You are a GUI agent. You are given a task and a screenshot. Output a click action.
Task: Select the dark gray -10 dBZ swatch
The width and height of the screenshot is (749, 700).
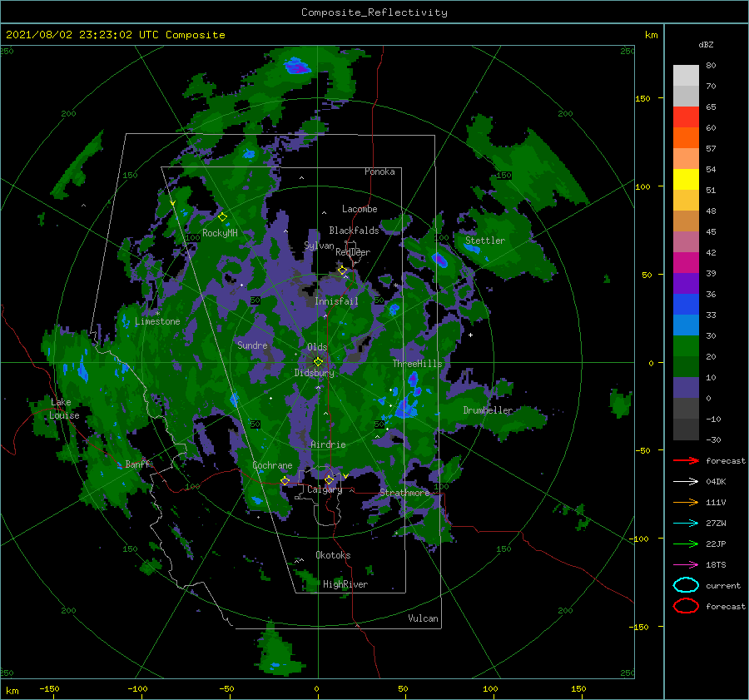(x=686, y=429)
